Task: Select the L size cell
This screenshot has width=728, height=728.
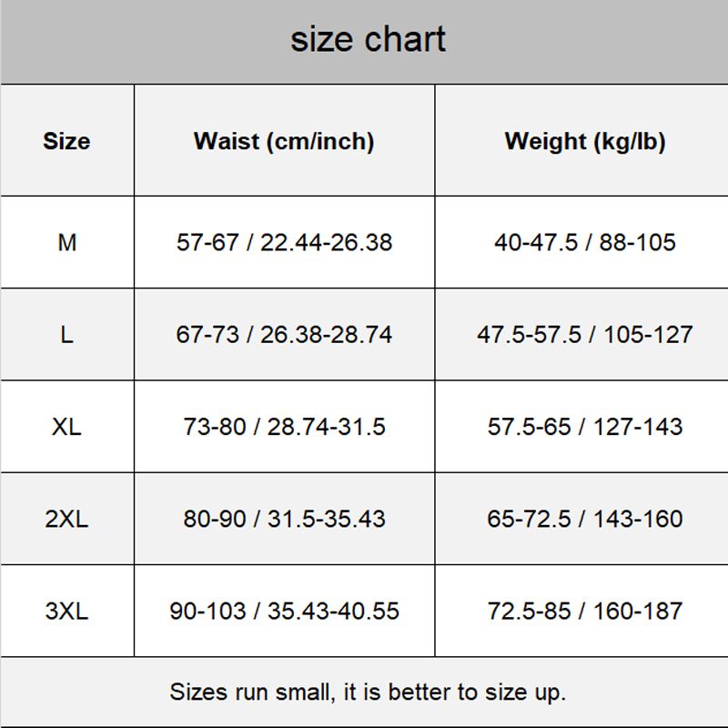Action: coord(66,335)
